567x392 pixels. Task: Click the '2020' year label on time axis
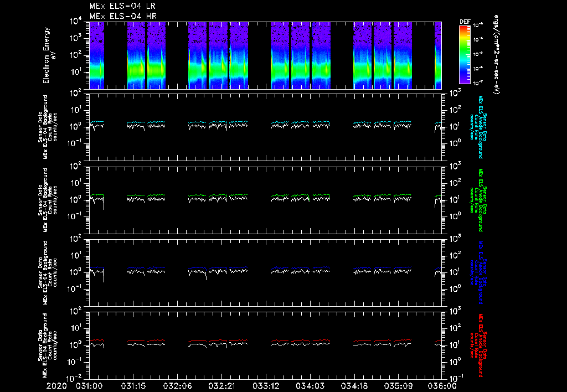56,386
